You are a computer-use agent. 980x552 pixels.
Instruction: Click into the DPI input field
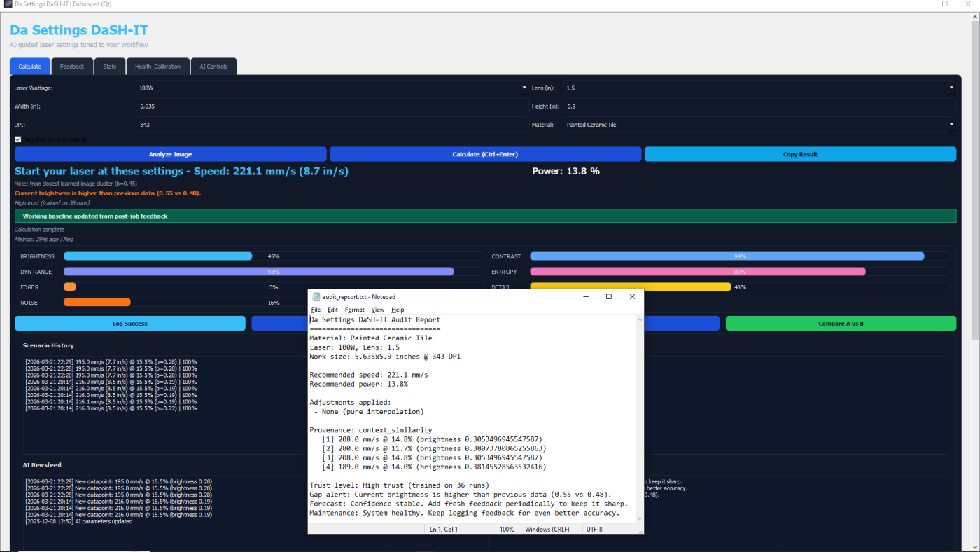click(x=332, y=125)
